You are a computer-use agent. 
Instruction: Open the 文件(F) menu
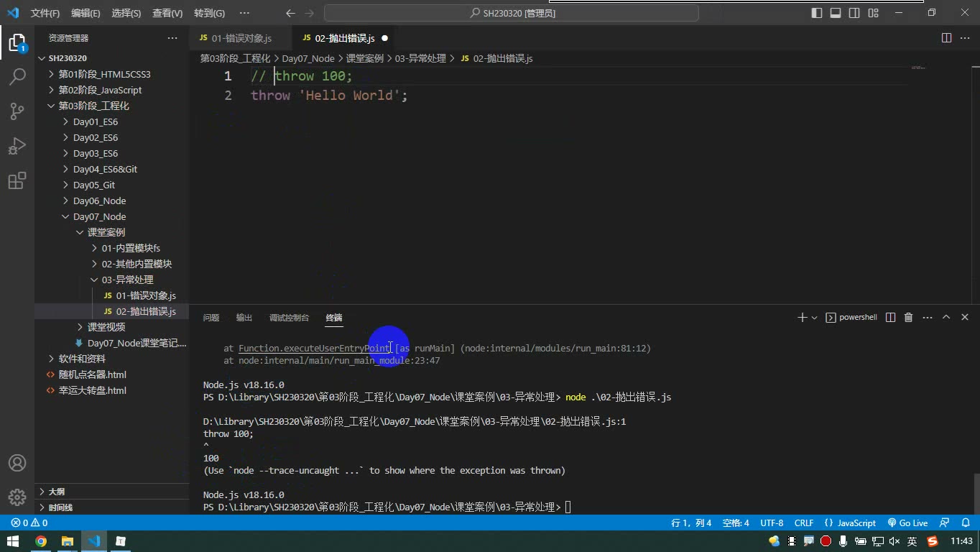pyautogui.click(x=45, y=13)
